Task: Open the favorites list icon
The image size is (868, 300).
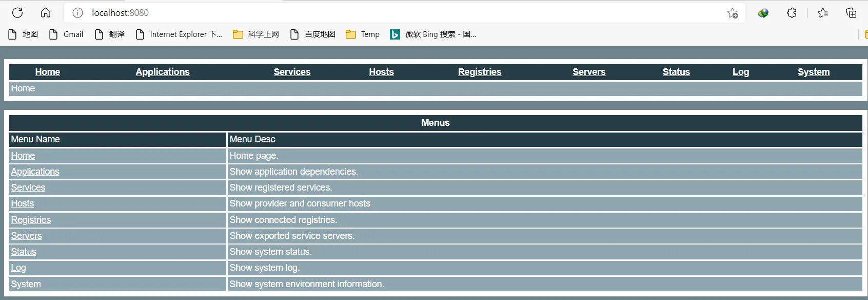Action: [823, 13]
